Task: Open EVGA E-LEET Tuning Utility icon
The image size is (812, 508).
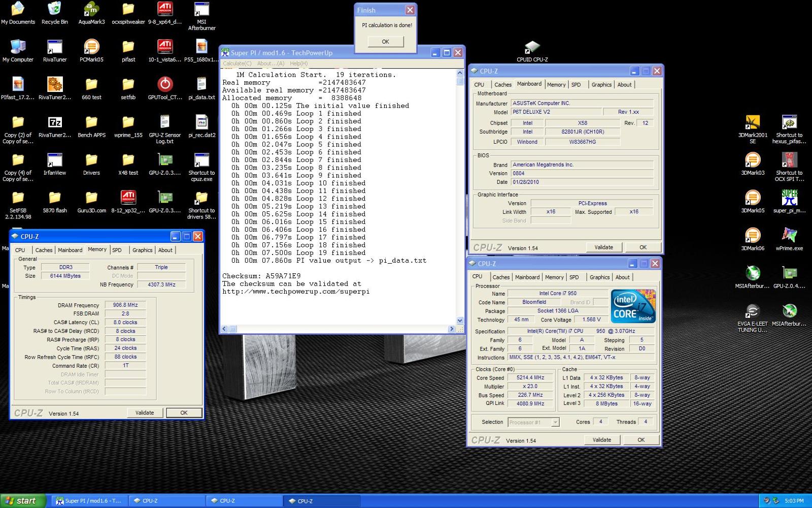Action: pyautogui.click(x=753, y=318)
